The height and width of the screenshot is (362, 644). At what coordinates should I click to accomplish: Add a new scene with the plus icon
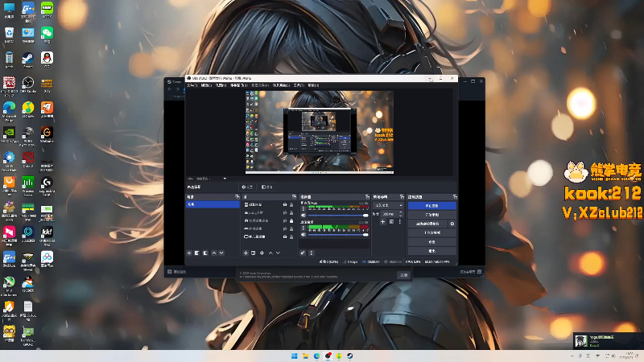pyautogui.click(x=189, y=253)
